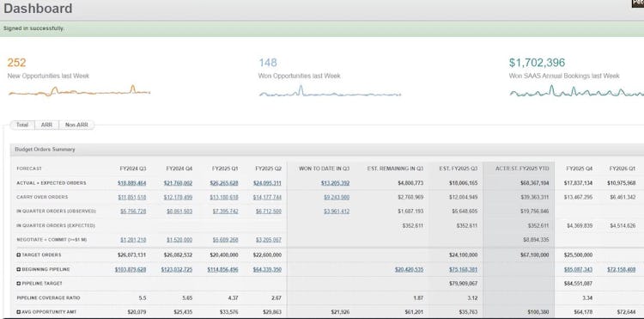
Task: Click the New Opportunities sparkline chart
Action: pos(79,91)
